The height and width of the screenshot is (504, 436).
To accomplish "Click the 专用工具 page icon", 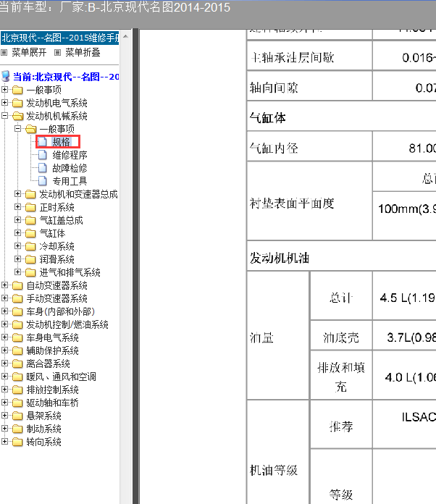I will [x=43, y=181].
